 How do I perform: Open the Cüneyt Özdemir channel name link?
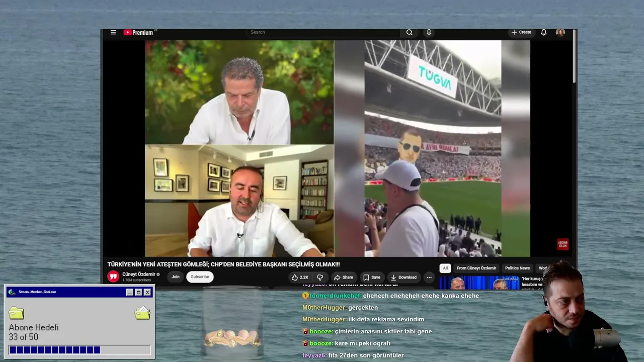click(138, 275)
